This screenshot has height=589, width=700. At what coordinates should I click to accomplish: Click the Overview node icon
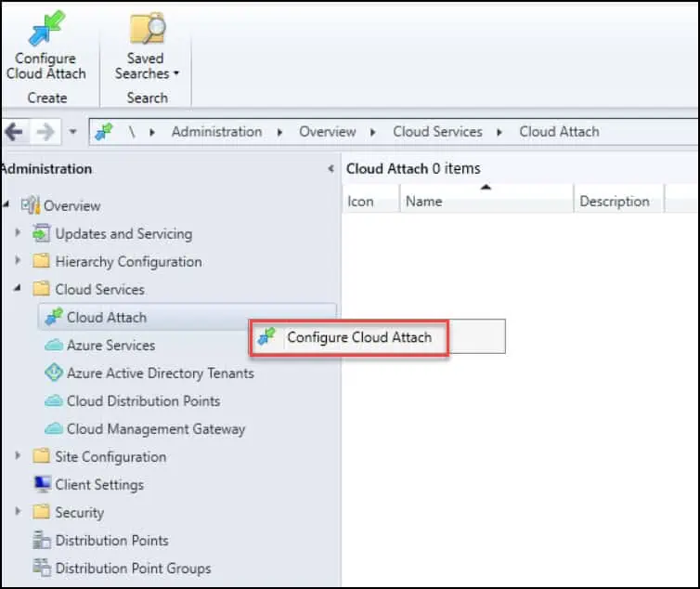point(31,205)
